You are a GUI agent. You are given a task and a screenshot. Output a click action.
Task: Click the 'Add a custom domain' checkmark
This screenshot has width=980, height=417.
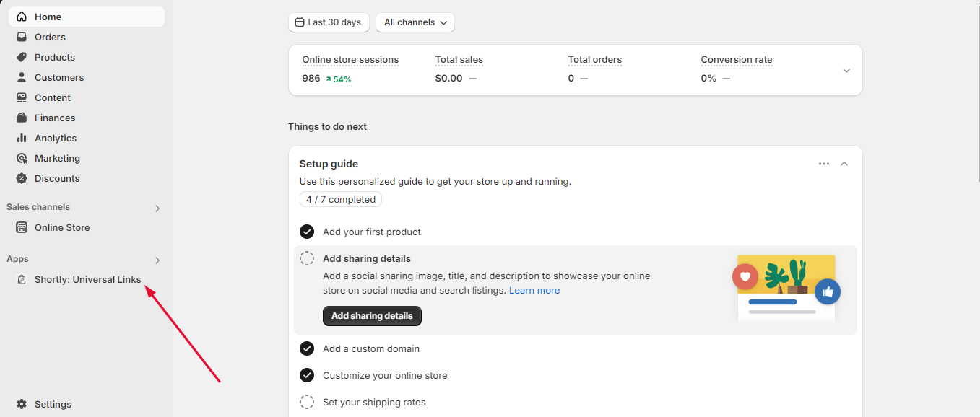tap(307, 348)
